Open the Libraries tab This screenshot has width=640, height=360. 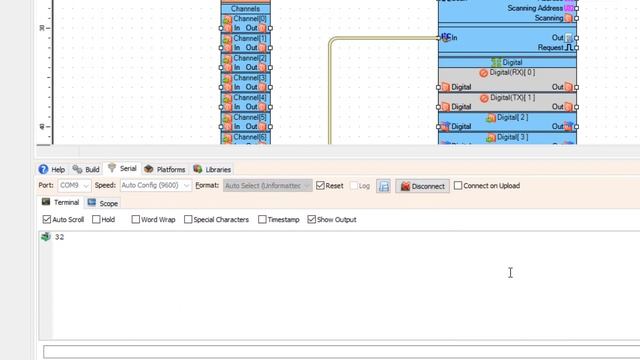[212, 169]
